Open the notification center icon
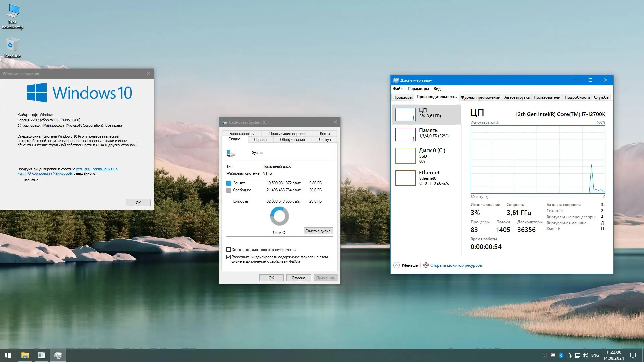The height and width of the screenshot is (362, 644). click(x=633, y=355)
